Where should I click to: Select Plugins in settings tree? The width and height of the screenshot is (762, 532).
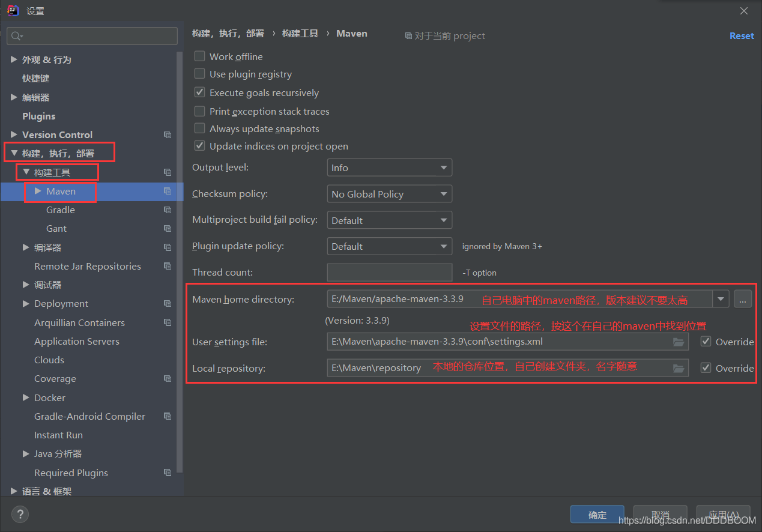39,116
